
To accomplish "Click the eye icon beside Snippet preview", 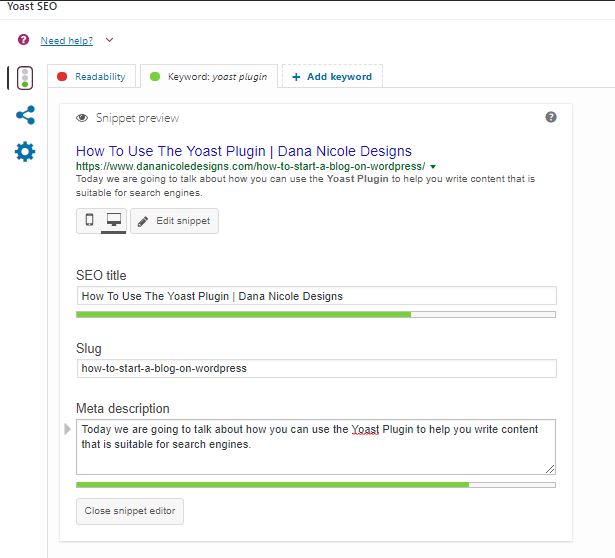I will (82, 118).
